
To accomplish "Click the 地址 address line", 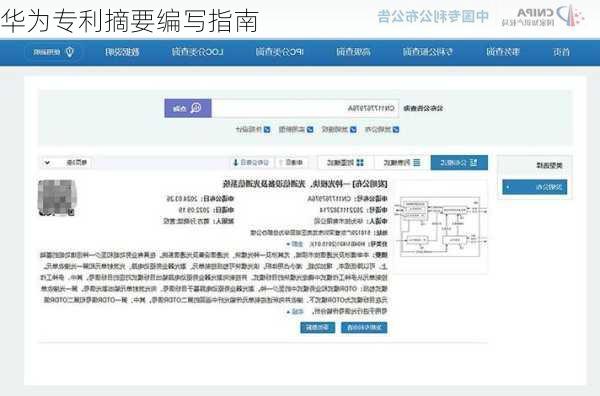I will coord(319,232).
